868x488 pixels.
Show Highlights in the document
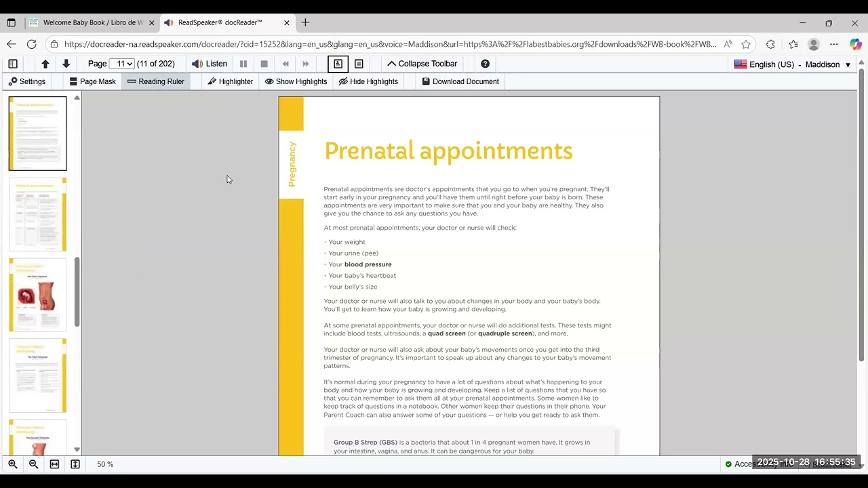tap(296, 81)
